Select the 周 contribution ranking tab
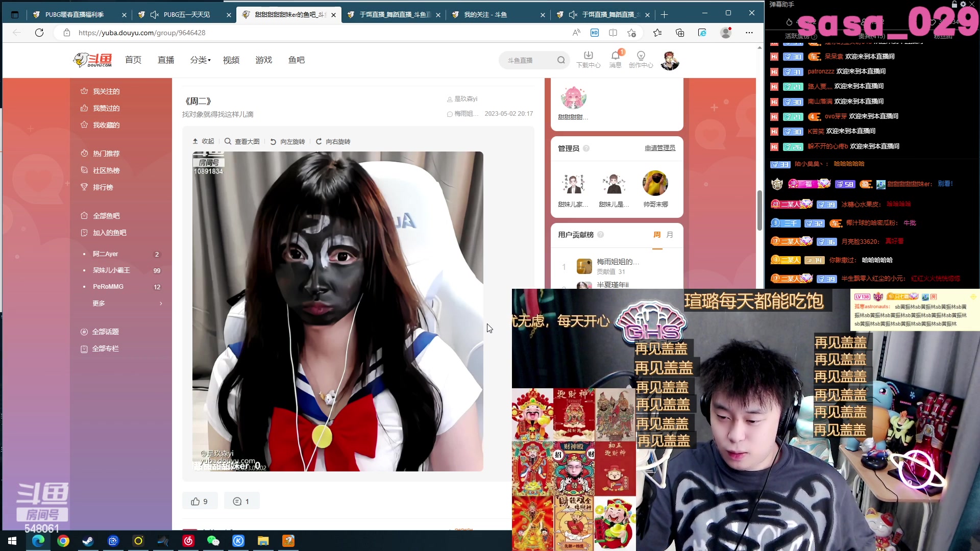 coord(657,235)
